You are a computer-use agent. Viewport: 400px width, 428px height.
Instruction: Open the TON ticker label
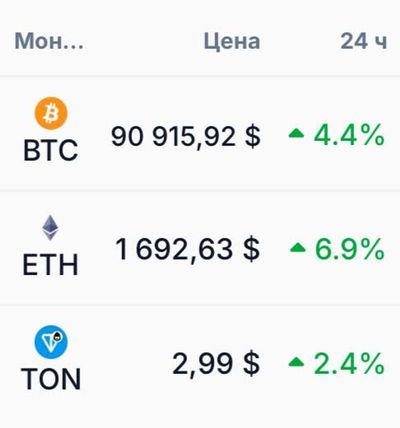click(51, 379)
